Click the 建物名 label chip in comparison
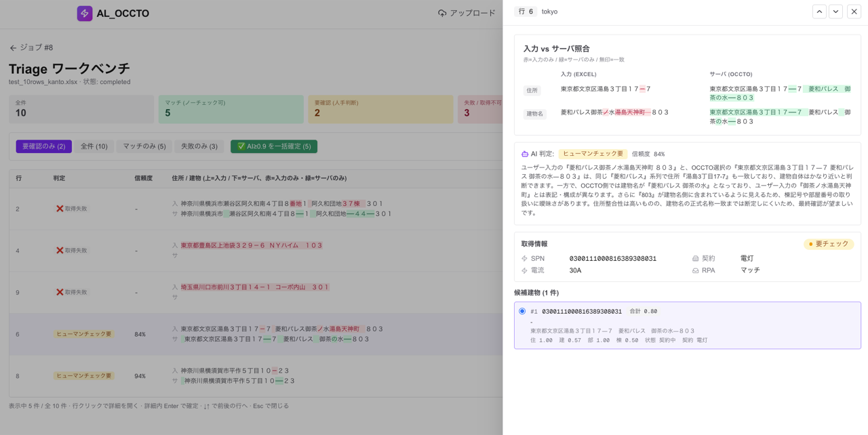 (x=535, y=114)
